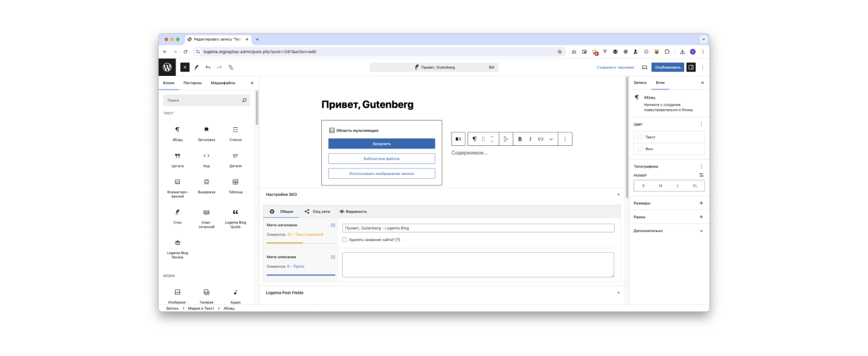Close the block inserter panel
This screenshot has height=356, width=868.
[x=252, y=83]
